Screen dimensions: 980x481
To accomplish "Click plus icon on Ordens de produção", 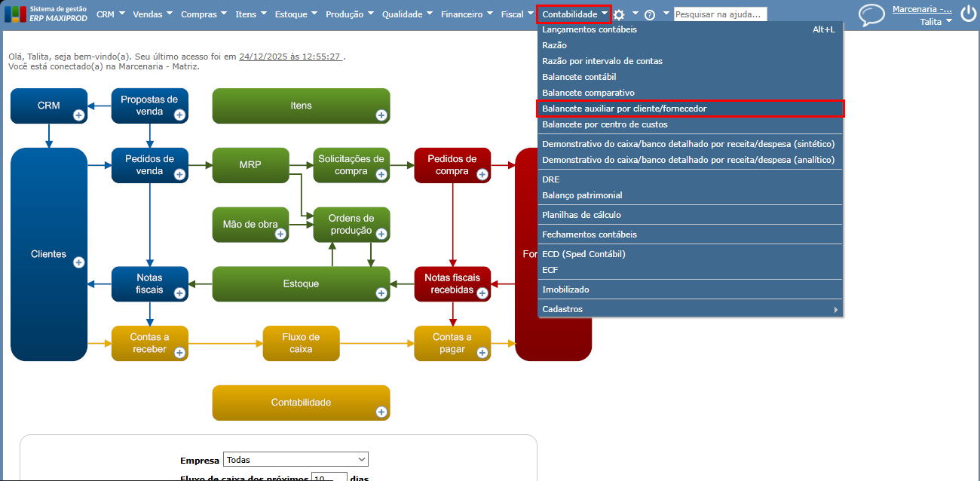I will pos(381,234).
